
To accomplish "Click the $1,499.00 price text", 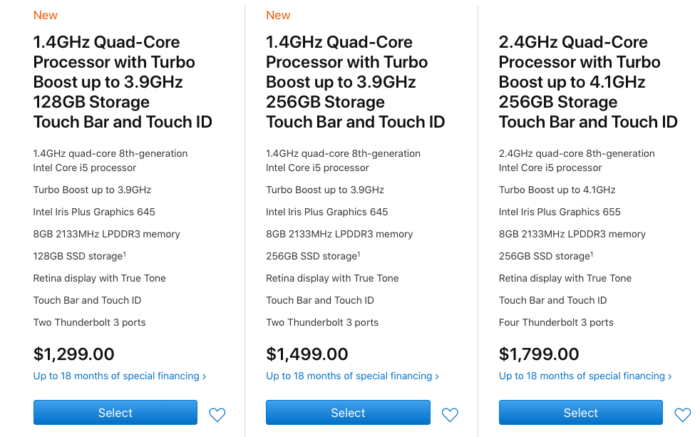I will [x=307, y=354].
